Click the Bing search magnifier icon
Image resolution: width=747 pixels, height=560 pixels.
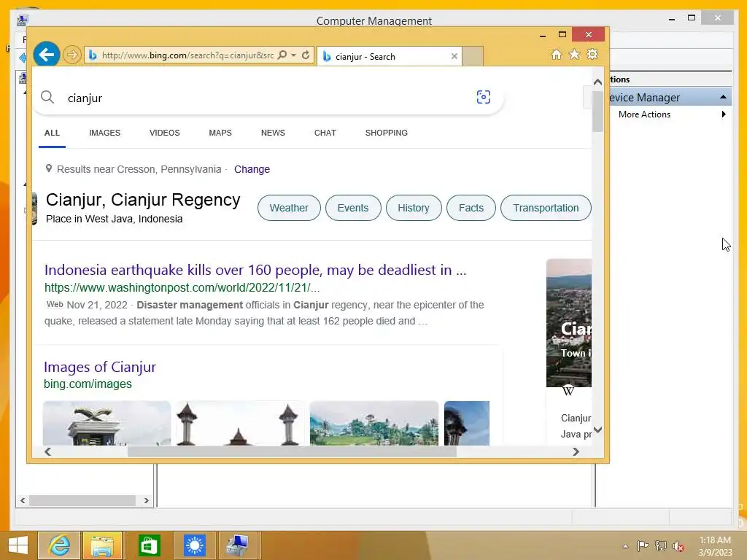point(47,97)
